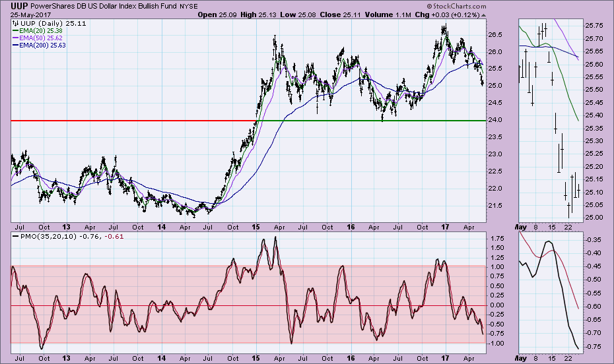Click the bold UUP ticker symbol
614x364 pixels.
(x=19, y=5)
